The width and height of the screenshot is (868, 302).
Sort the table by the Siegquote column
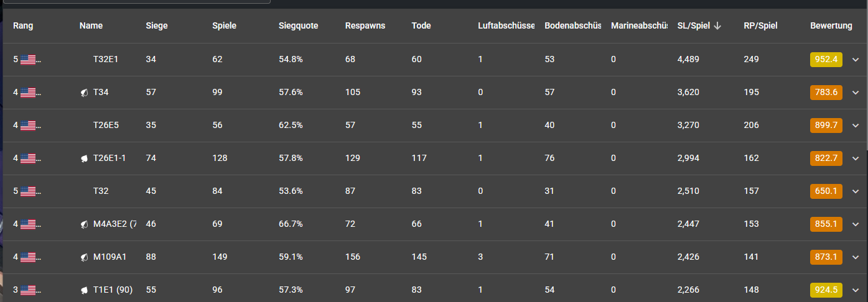click(299, 26)
